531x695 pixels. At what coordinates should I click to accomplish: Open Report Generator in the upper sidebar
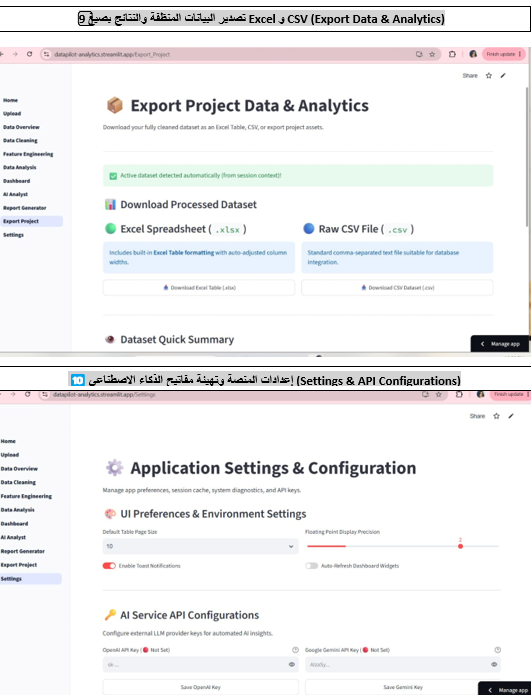tap(25, 208)
